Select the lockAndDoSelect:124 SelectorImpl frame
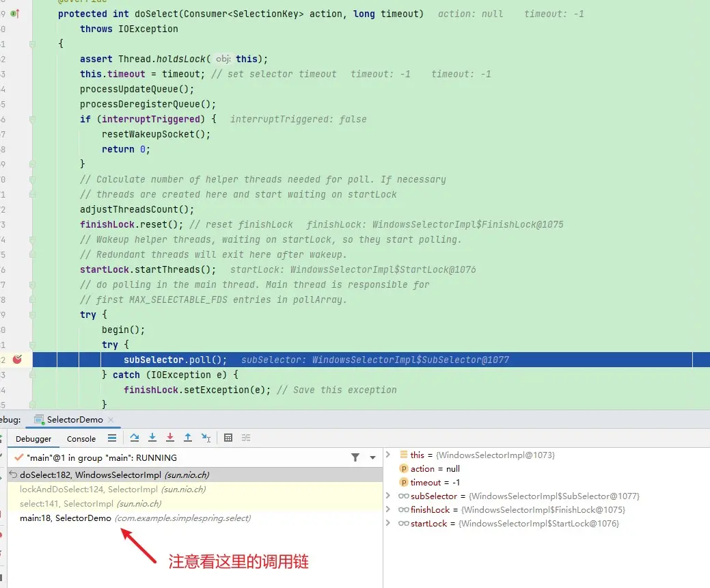This screenshot has height=588, width=710. click(x=195, y=490)
